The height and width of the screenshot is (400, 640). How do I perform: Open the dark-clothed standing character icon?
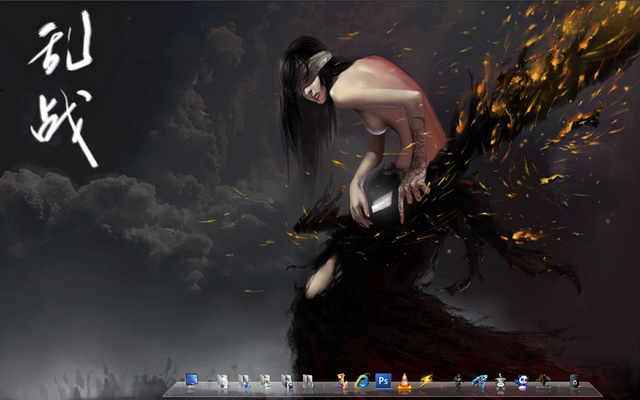pos(458,381)
